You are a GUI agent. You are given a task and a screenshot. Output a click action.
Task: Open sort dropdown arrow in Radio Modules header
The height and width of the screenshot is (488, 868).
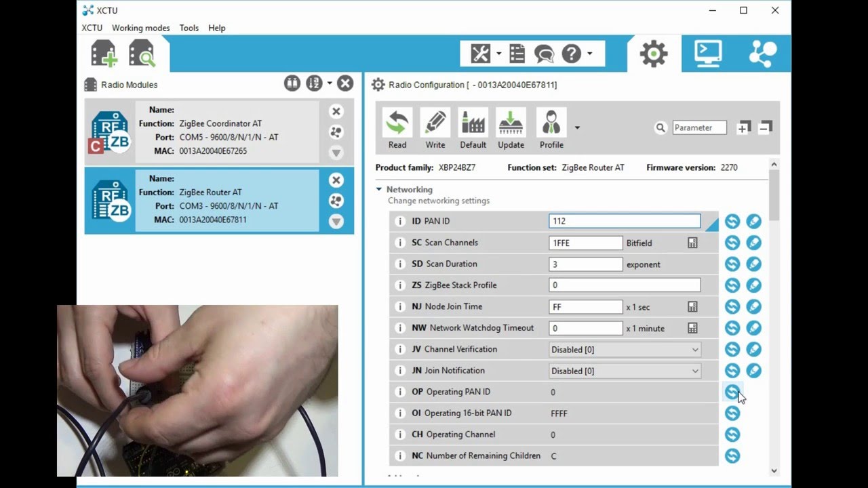click(330, 83)
